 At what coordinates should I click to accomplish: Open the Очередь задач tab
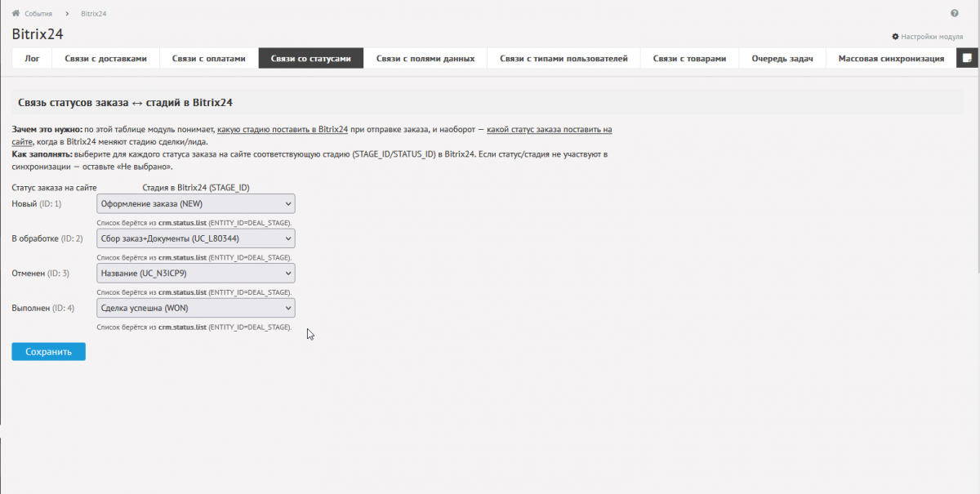click(782, 59)
